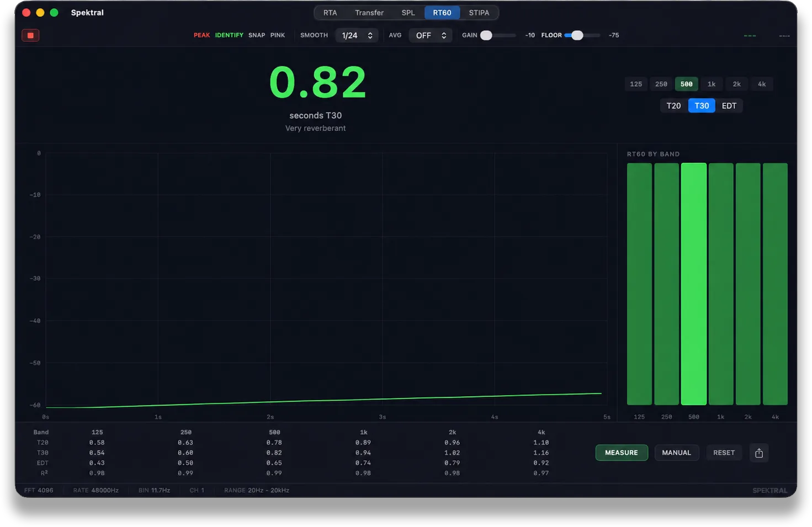
Task: Switch to the SPL tab
Action: click(408, 13)
